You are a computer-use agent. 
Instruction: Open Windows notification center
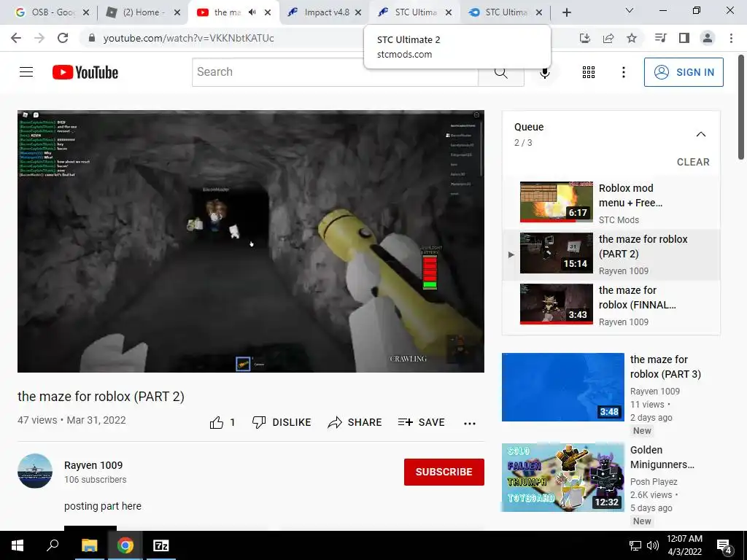(x=724, y=546)
